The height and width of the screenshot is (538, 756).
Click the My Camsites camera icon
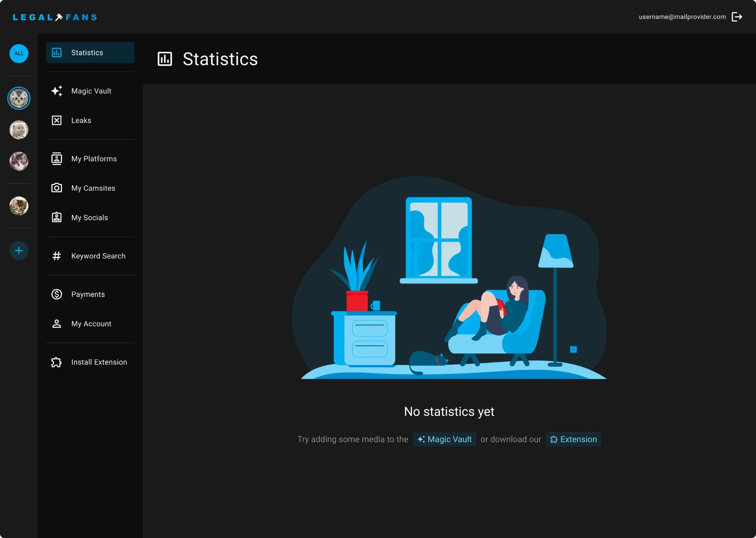coord(57,188)
